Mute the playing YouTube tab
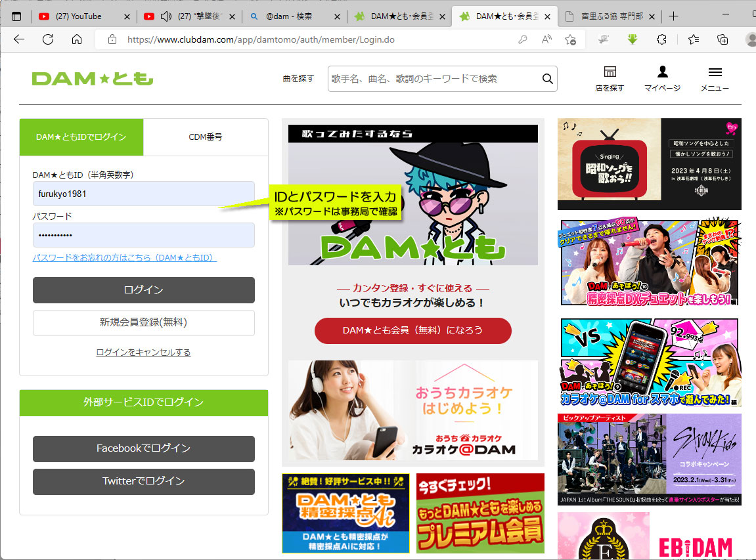 click(166, 16)
